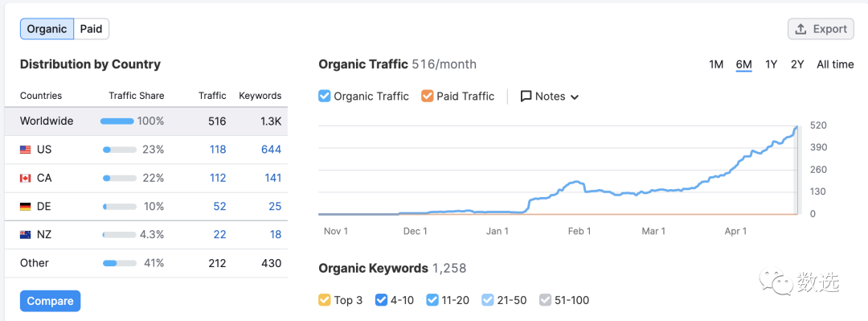Select the All time range
The height and width of the screenshot is (321, 868).
pos(835,64)
